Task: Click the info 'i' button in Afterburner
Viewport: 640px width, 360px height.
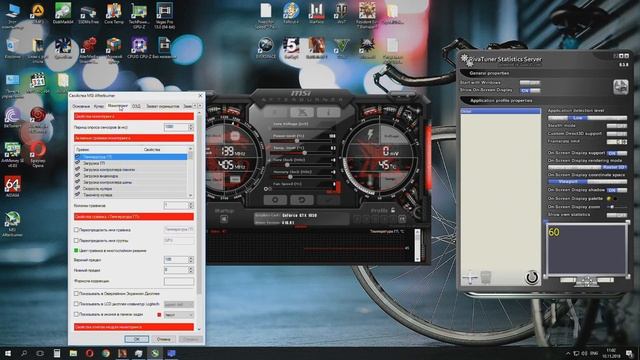Action: (328, 112)
